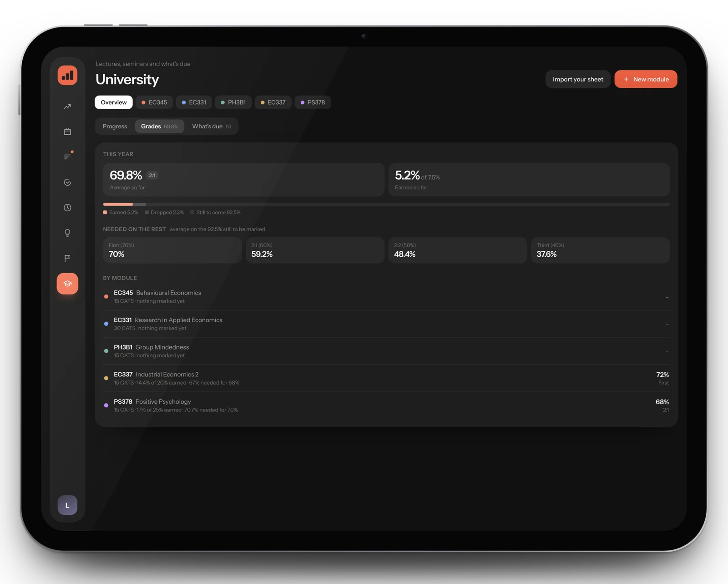The height and width of the screenshot is (584, 728).
Task: Open the task list icon with notification dot
Action: (x=67, y=156)
